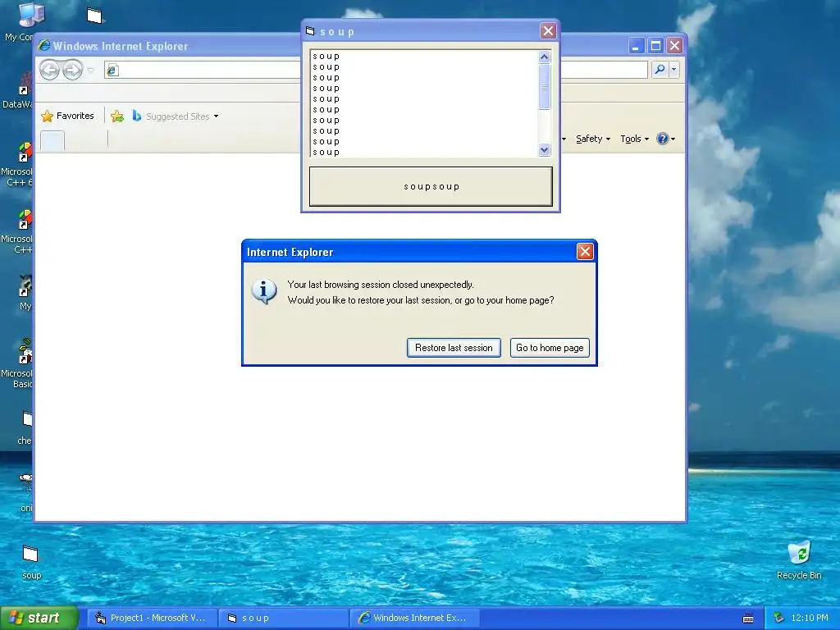Click the large soupsoup button
Viewport: 840px width, 630px height.
click(431, 186)
